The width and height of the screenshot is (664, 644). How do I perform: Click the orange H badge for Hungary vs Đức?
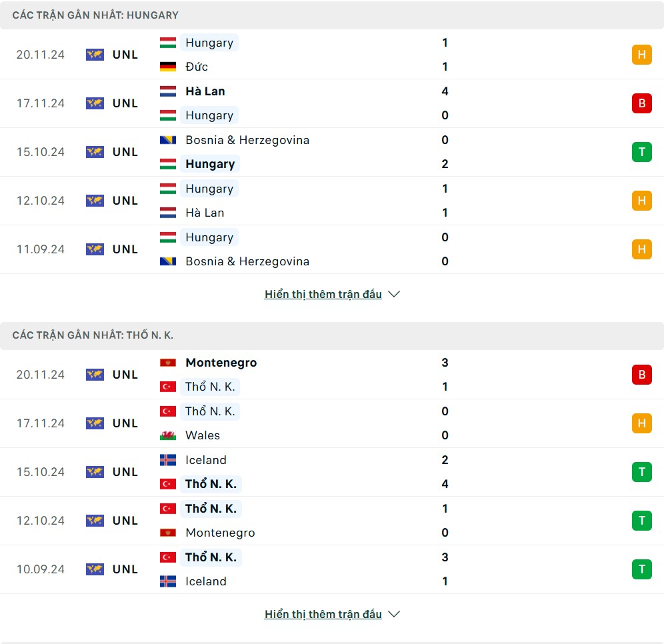[x=641, y=55]
